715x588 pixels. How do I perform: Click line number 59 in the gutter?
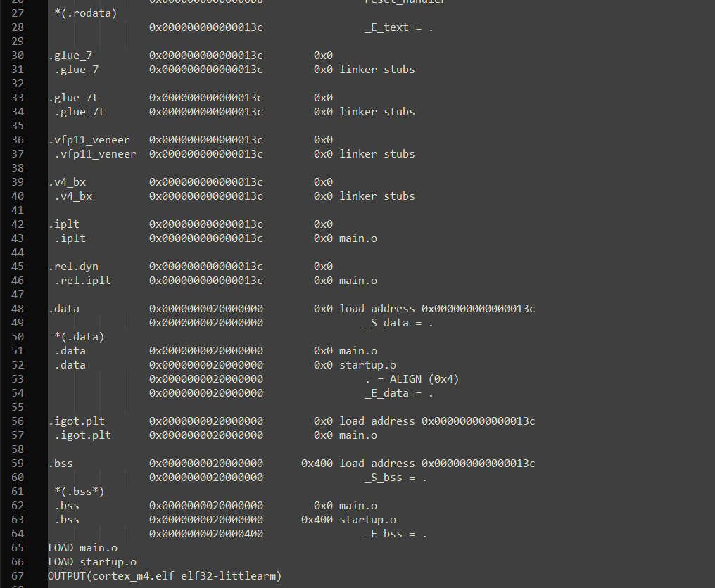point(18,463)
